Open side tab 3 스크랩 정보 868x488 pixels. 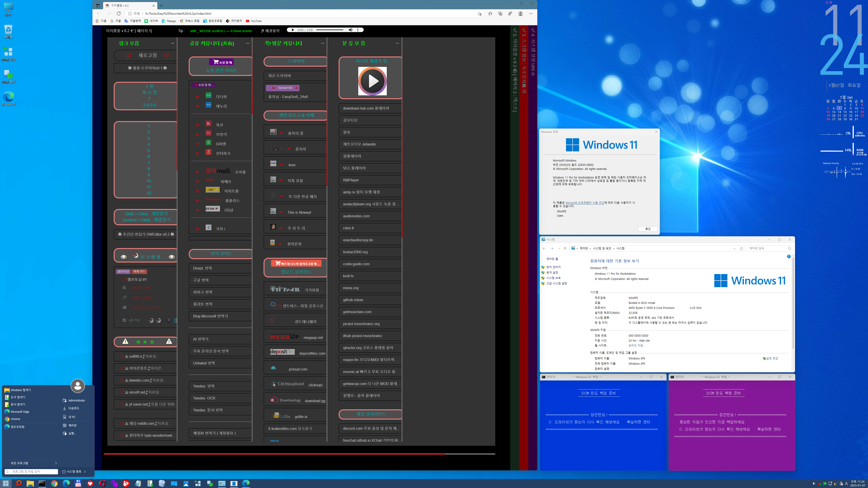(x=524, y=61)
